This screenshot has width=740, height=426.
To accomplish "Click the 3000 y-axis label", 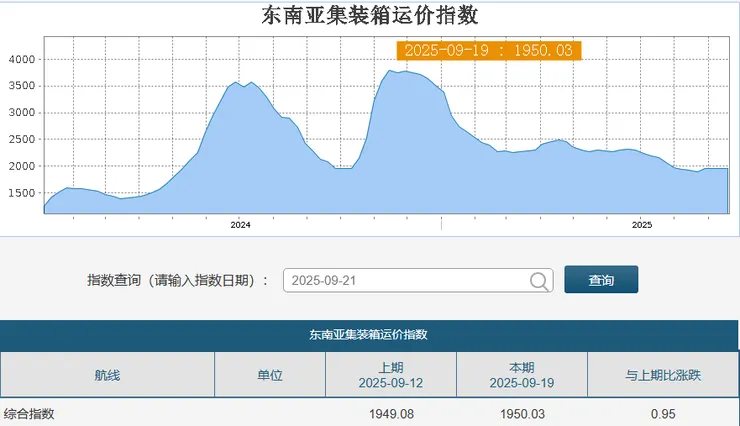I will point(22,113).
